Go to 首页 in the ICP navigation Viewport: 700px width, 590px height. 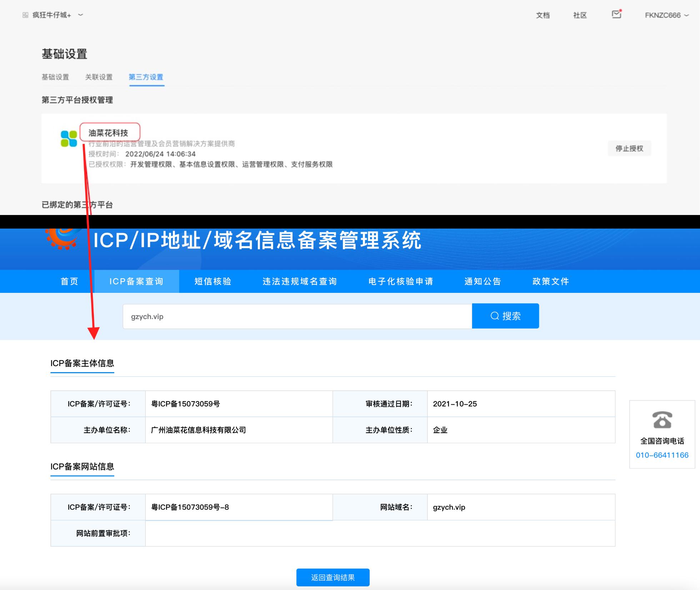click(x=70, y=281)
